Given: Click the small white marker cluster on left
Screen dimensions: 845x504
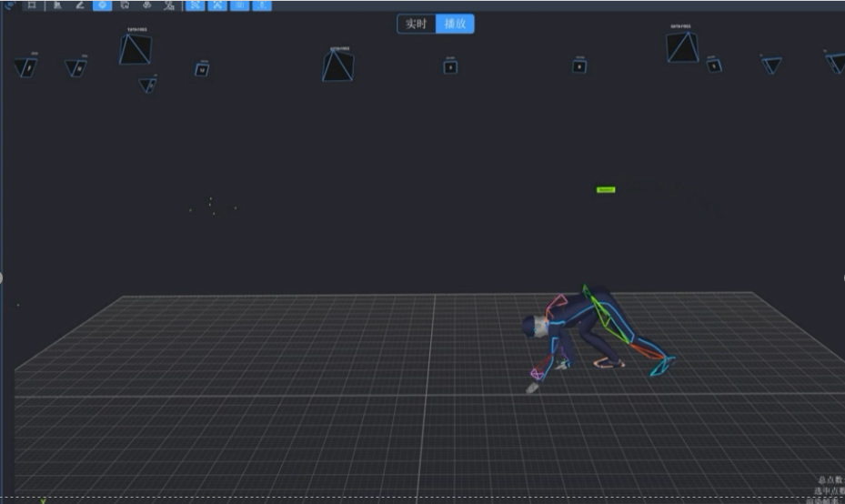Looking at the screenshot, I should pos(211,206).
